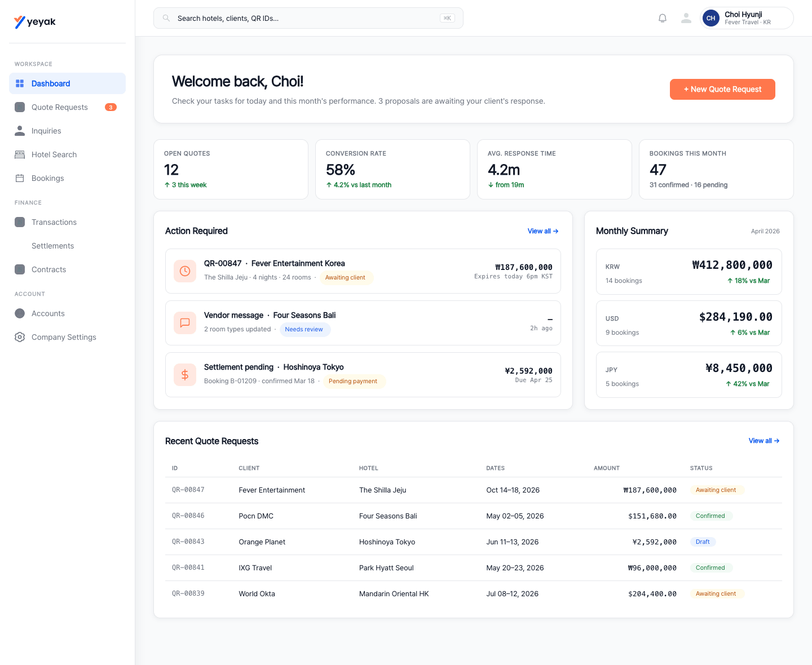Click the clock icon for QR-00847
This screenshot has height=665, width=812.
[x=185, y=271]
